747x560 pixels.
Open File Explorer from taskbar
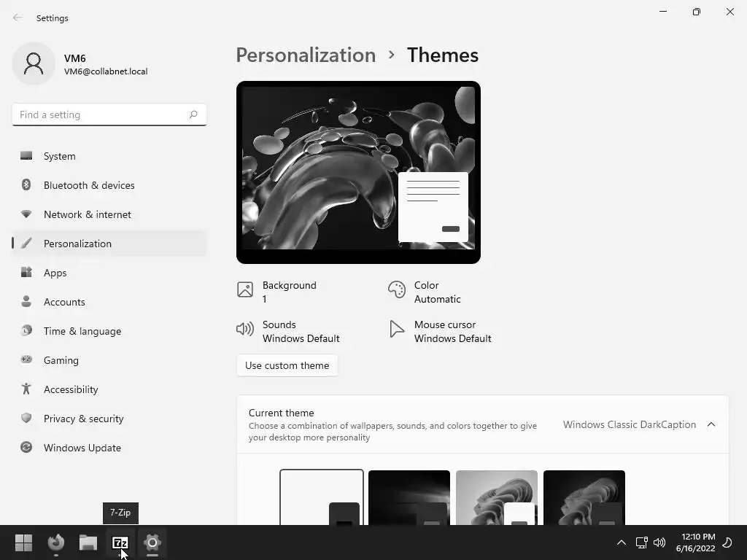(x=88, y=542)
